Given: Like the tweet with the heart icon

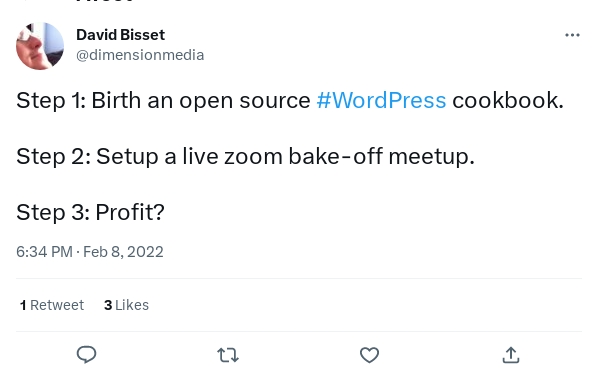Looking at the screenshot, I should click(x=370, y=355).
